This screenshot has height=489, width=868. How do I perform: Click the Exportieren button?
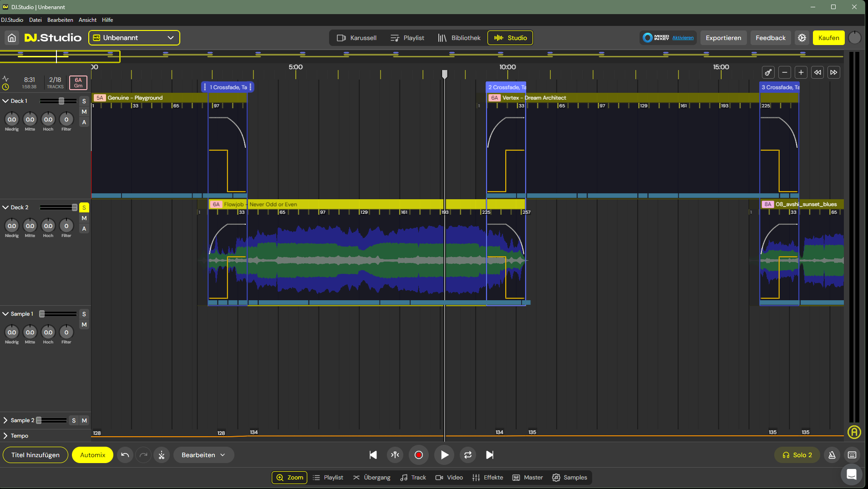(723, 38)
